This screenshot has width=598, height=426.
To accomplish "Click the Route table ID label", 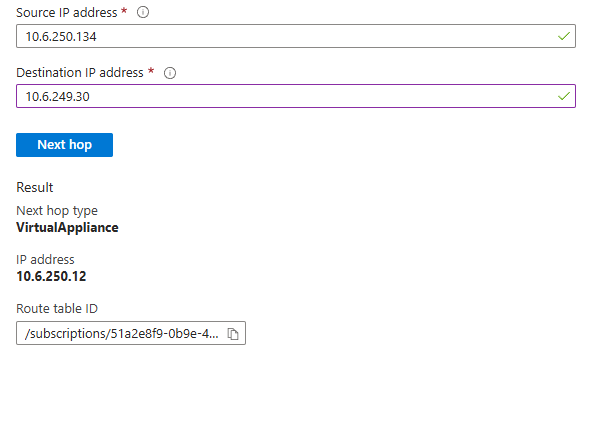I will coord(57,309).
